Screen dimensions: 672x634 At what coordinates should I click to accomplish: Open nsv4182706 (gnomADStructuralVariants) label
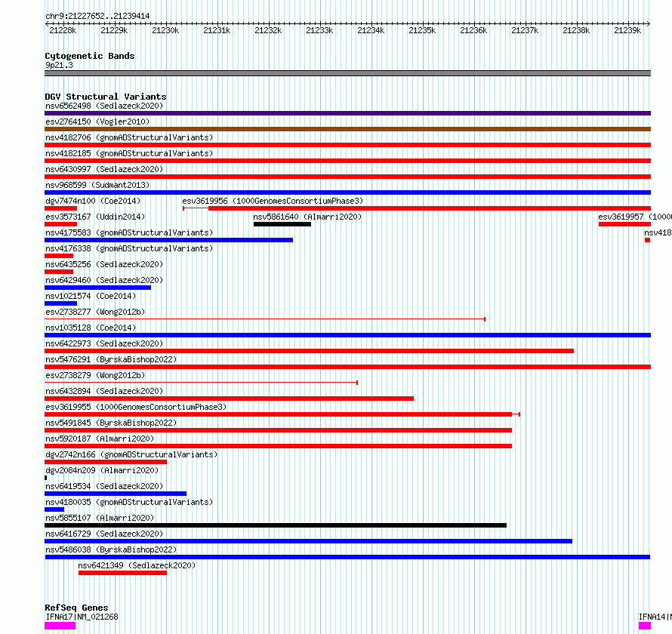129,137
